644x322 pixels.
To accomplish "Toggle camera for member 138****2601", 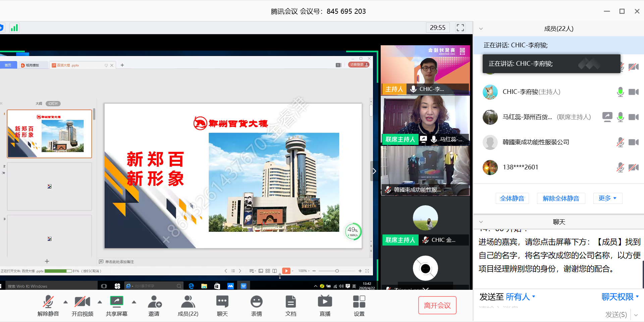I will pos(634,167).
